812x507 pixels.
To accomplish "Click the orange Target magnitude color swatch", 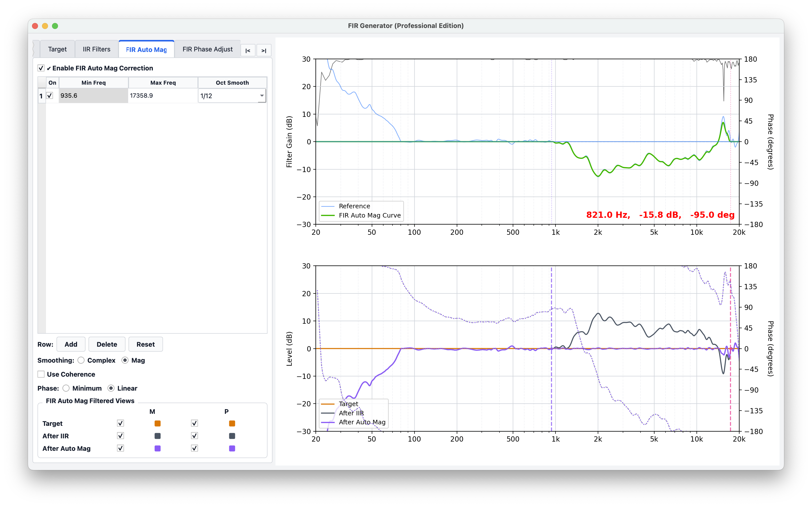I will tap(157, 424).
